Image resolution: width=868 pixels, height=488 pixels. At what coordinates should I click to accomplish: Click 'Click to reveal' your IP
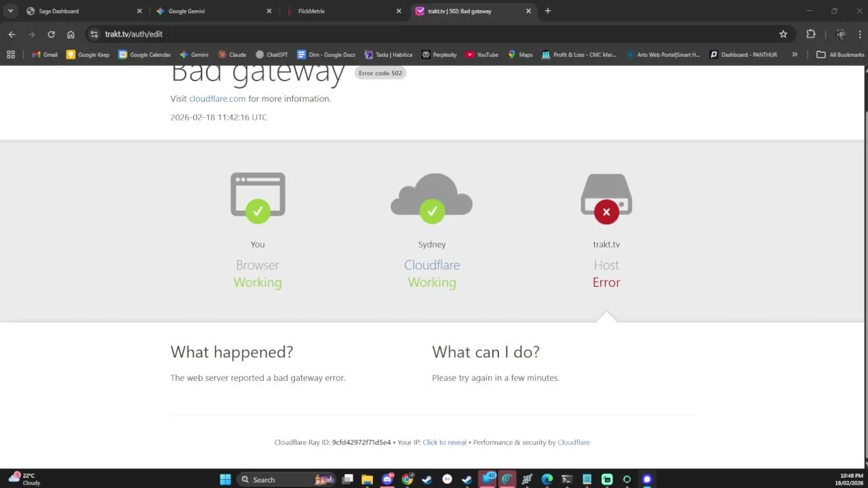(x=444, y=443)
